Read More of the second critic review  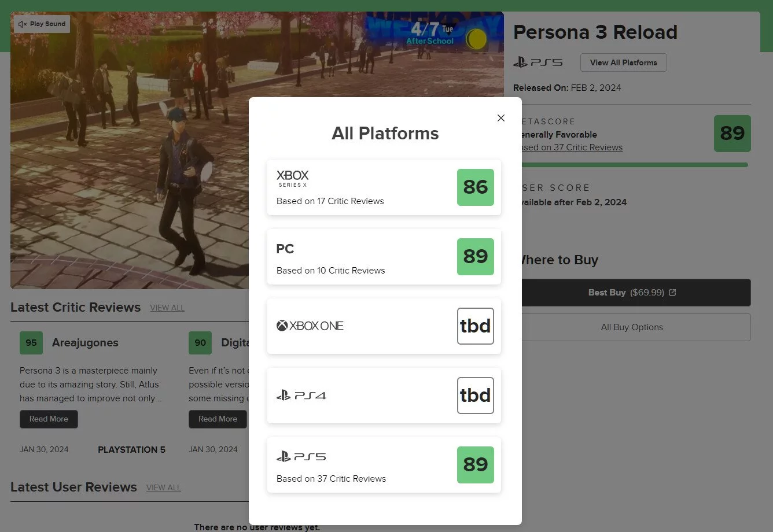tap(218, 419)
